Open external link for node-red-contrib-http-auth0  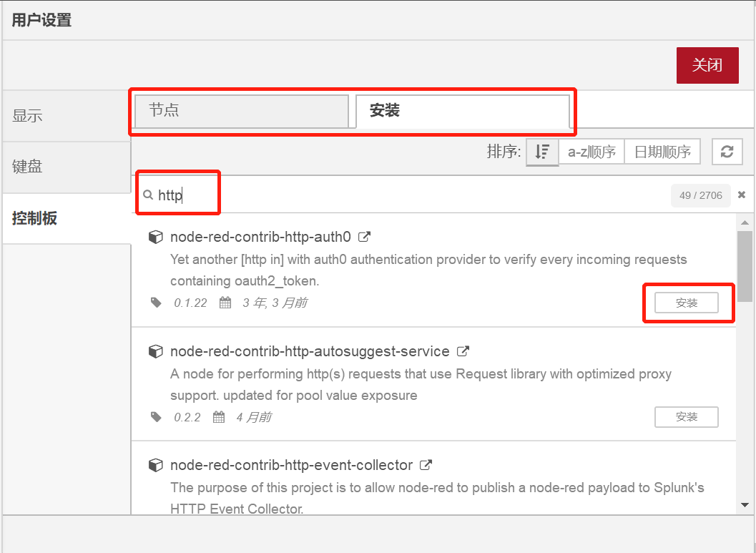[365, 237]
